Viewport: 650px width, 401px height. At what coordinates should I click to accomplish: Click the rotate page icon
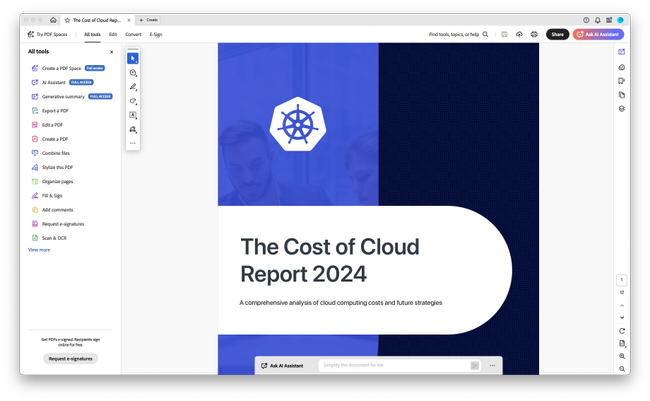[x=622, y=331]
